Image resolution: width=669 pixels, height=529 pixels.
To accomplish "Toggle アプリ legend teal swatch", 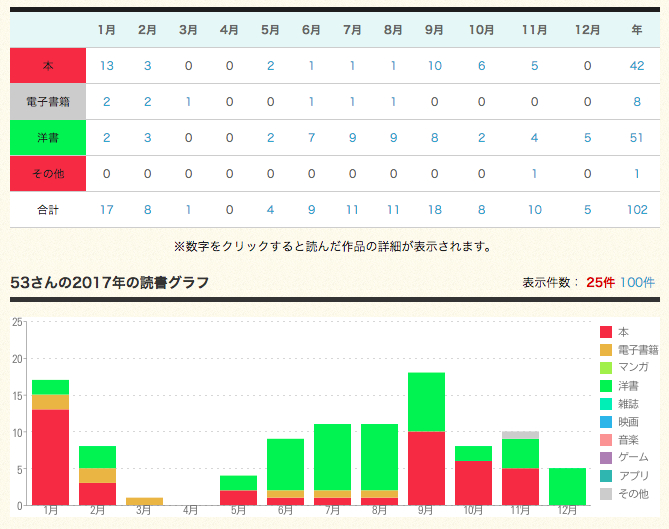I will 606,476.
